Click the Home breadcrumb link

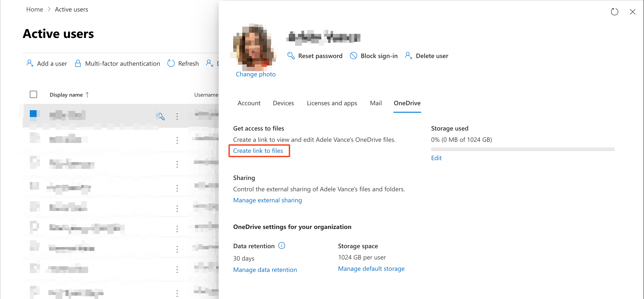35,9
